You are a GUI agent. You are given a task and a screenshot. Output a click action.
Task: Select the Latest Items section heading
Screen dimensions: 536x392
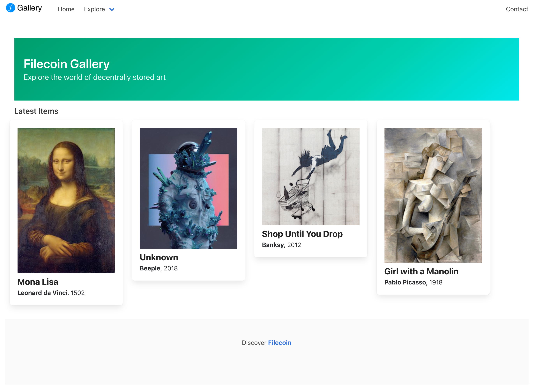pos(36,111)
